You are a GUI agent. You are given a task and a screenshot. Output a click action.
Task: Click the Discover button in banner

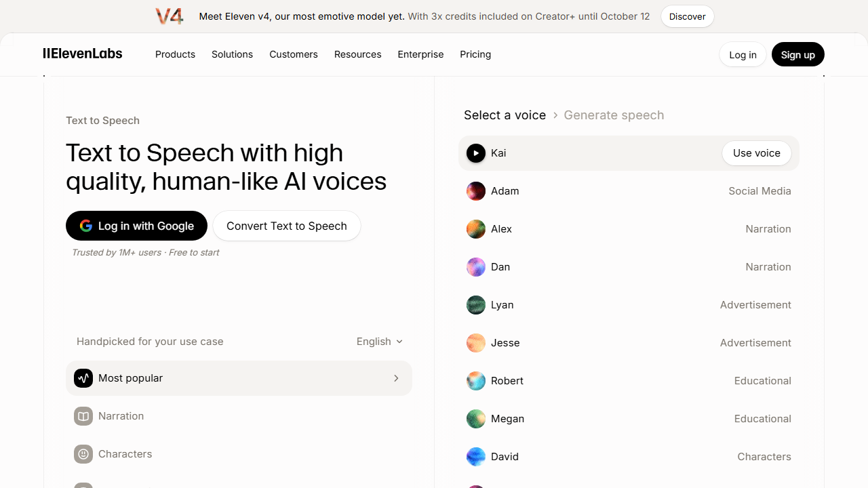(x=688, y=16)
